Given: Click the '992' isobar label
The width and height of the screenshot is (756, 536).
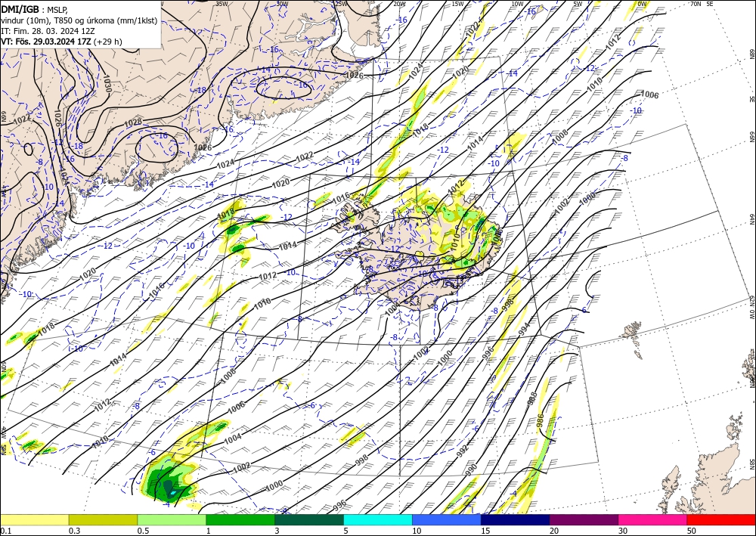Looking at the screenshot, I should pos(462,451).
